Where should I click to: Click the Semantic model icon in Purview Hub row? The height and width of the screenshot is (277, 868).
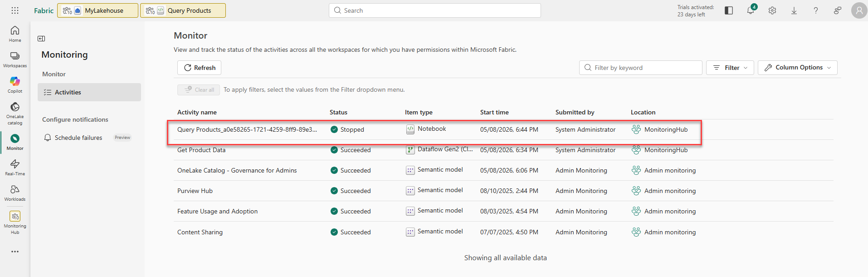[410, 191]
